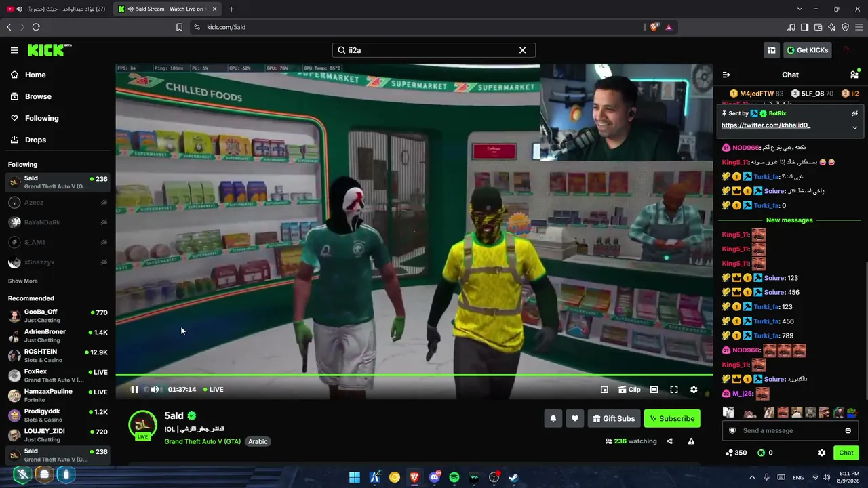Send message with the green Chat button
This screenshot has height=488, width=868.
tap(846, 453)
